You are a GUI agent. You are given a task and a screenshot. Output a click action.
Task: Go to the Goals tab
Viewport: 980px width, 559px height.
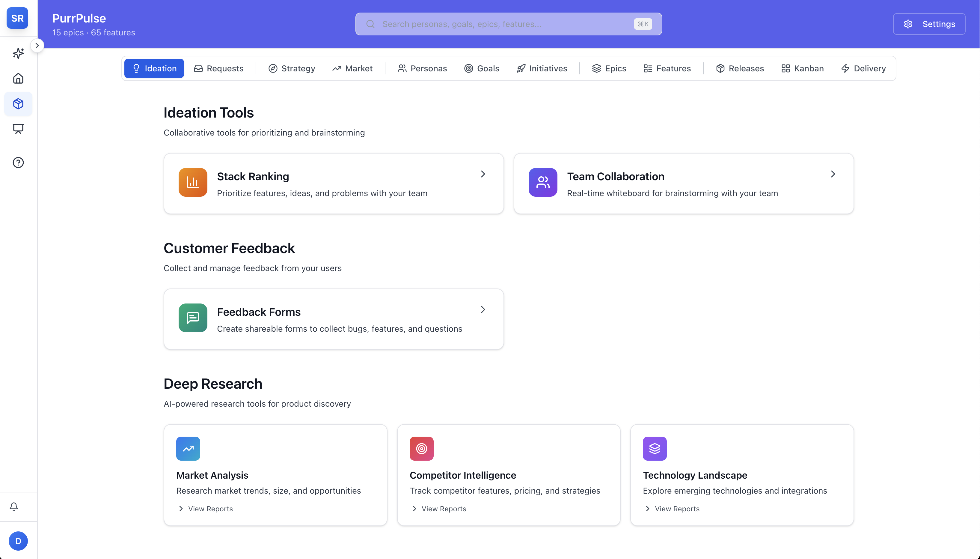[481, 68]
